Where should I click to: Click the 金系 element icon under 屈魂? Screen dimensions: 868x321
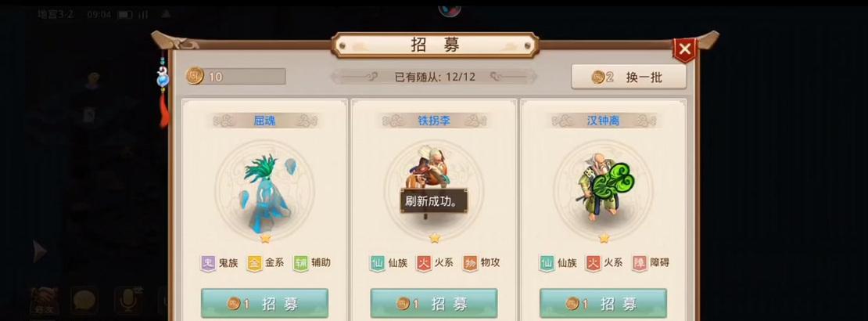click(254, 263)
